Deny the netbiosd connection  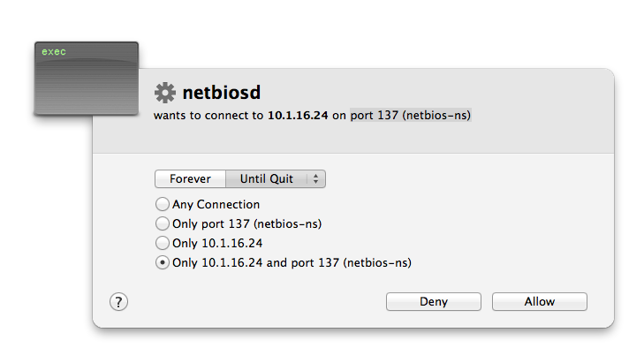pyautogui.click(x=433, y=302)
